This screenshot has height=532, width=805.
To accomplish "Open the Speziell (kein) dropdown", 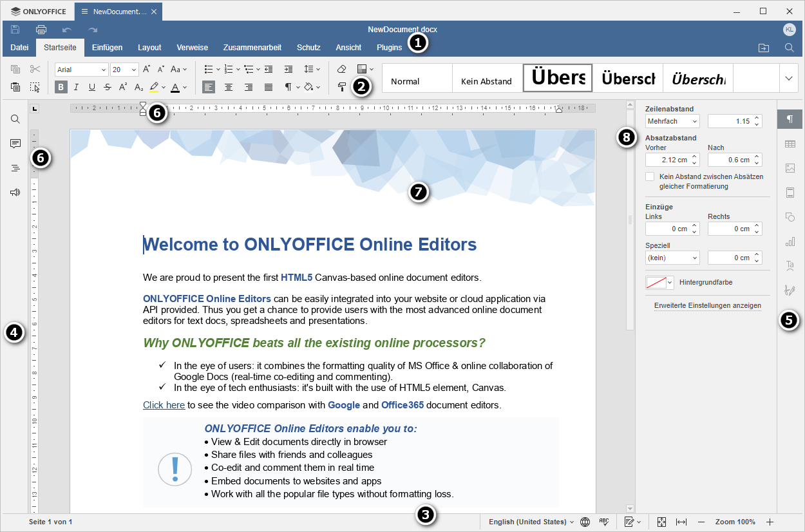I will (672, 258).
